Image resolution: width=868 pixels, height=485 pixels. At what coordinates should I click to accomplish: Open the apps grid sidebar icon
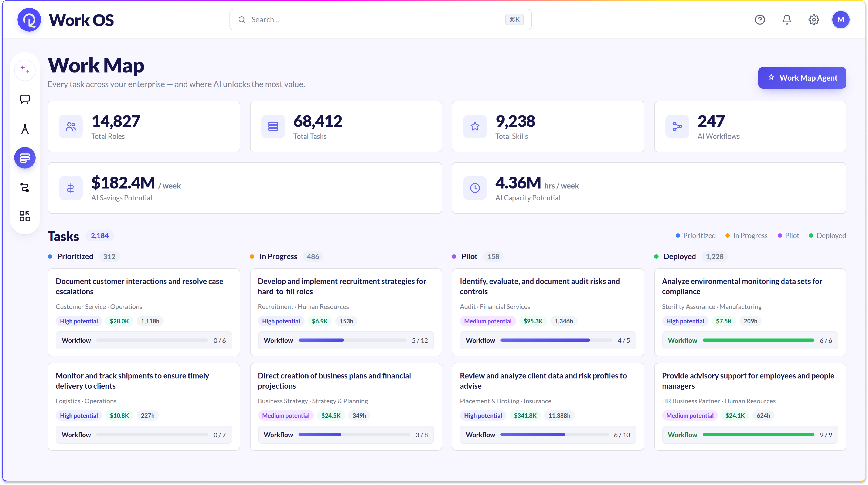click(25, 216)
